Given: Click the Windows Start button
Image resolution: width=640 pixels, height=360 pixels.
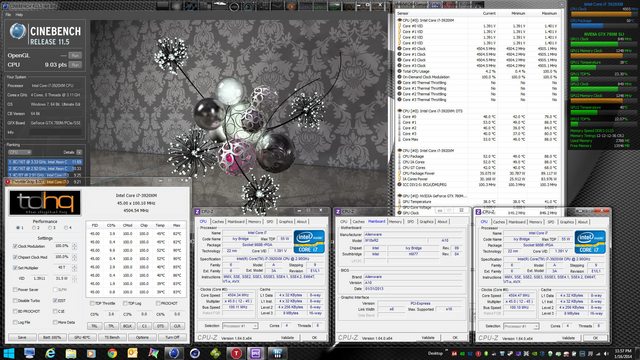Looking at the screenshot, I should click(9, 353).
